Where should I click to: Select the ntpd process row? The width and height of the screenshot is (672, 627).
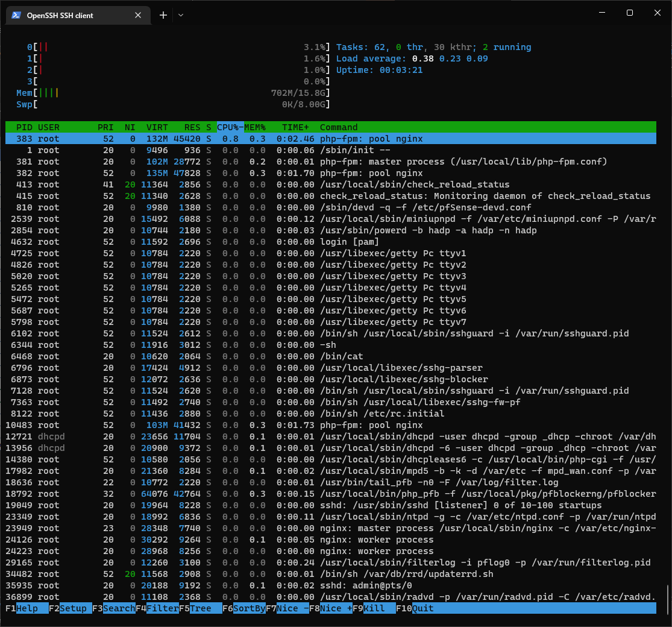(330, 517)
